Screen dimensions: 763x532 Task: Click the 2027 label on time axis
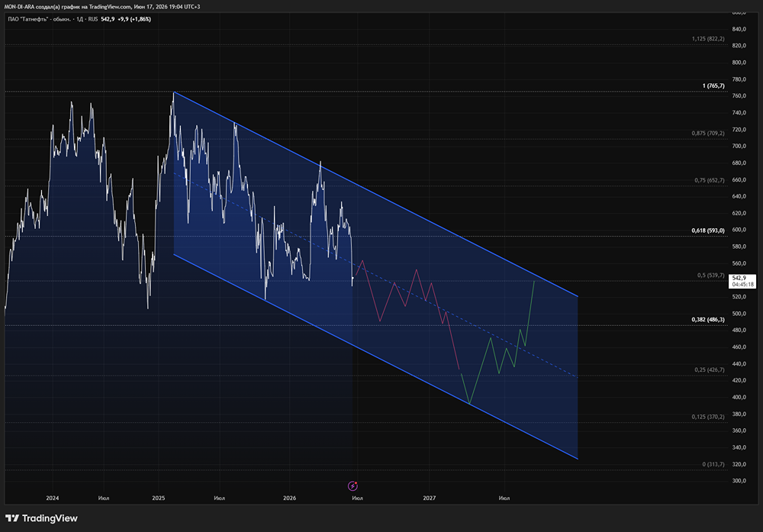click(x=429, y=498)
